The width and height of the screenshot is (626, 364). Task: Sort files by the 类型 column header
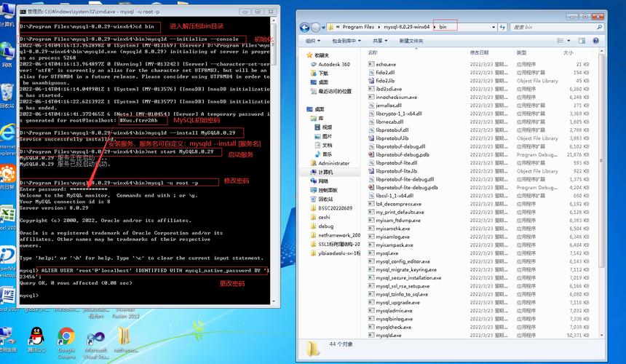(x=521, y=52)
